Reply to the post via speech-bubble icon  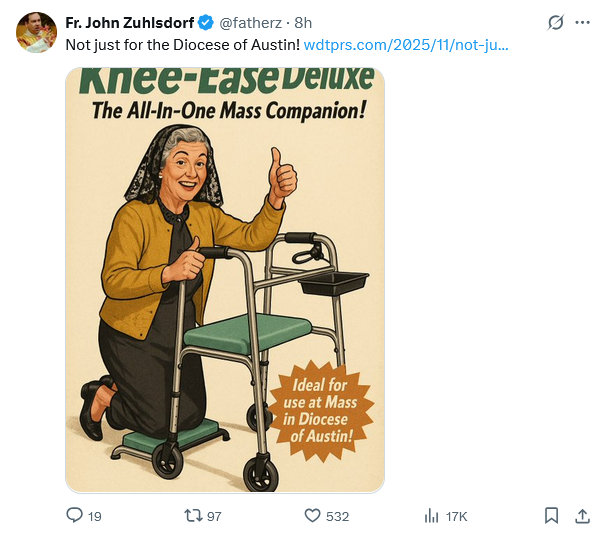[x=74, y=516]
